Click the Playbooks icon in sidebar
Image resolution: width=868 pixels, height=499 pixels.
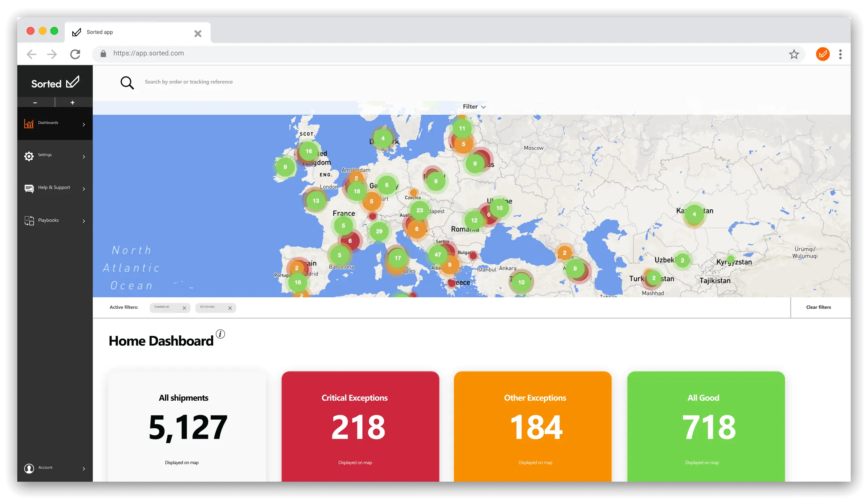pyautogui.click(x=29, y=220)
